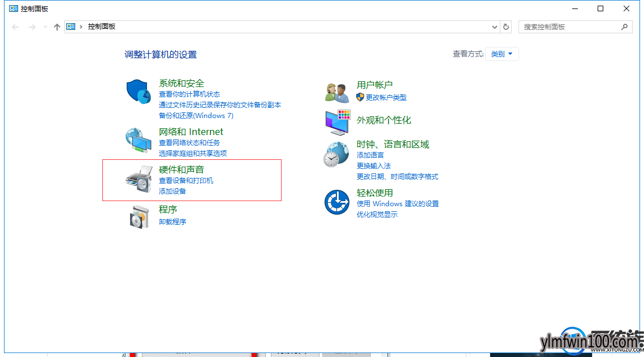644x357 pixels.
Task: Open the 网络和 Internet heading
Action: point(191,132)
